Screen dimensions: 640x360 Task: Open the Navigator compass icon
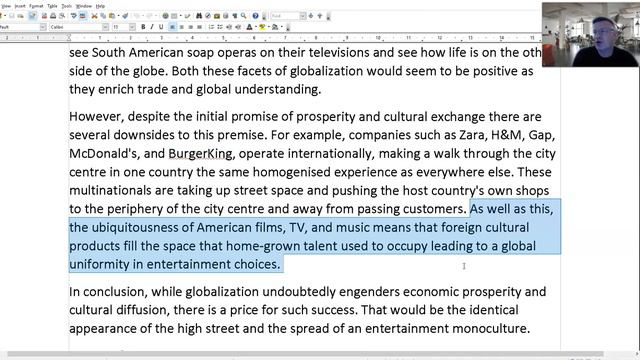tap(208, 16)
